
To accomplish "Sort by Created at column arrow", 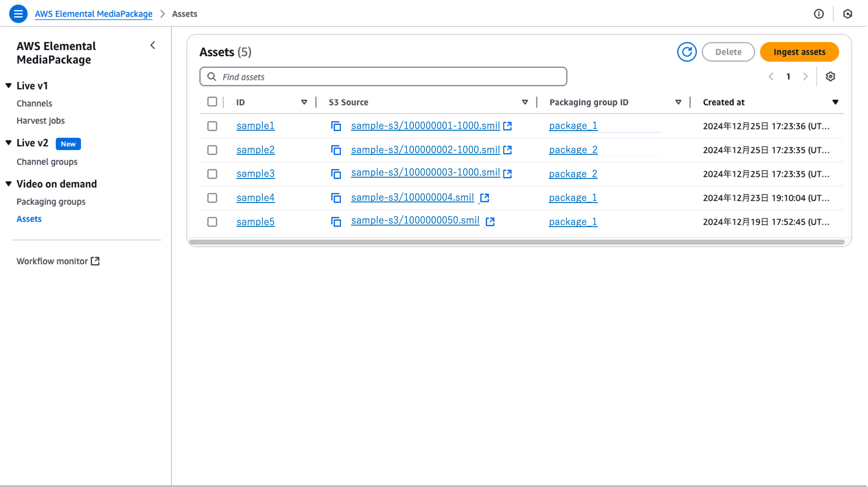I will (835, 102).
